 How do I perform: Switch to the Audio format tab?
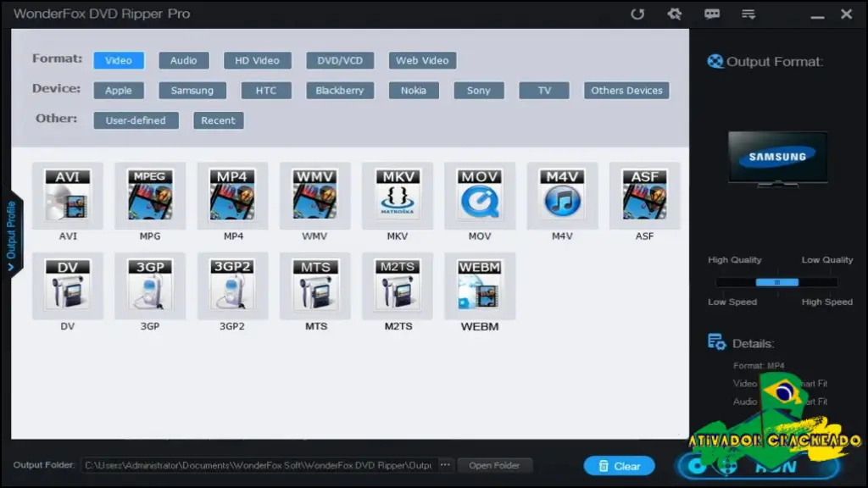(x=184, y=60)
